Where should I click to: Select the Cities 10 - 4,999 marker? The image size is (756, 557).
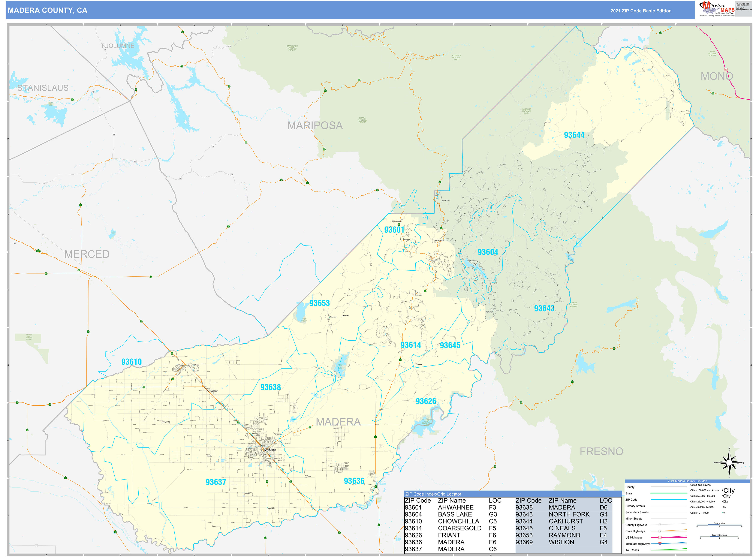click(724, 513)
